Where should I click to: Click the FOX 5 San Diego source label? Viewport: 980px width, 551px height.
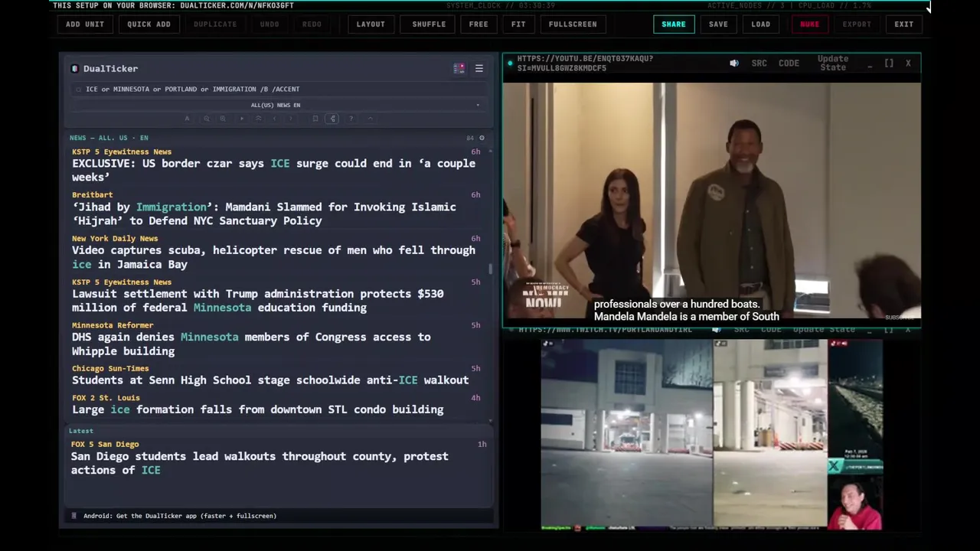coord(105,444)
